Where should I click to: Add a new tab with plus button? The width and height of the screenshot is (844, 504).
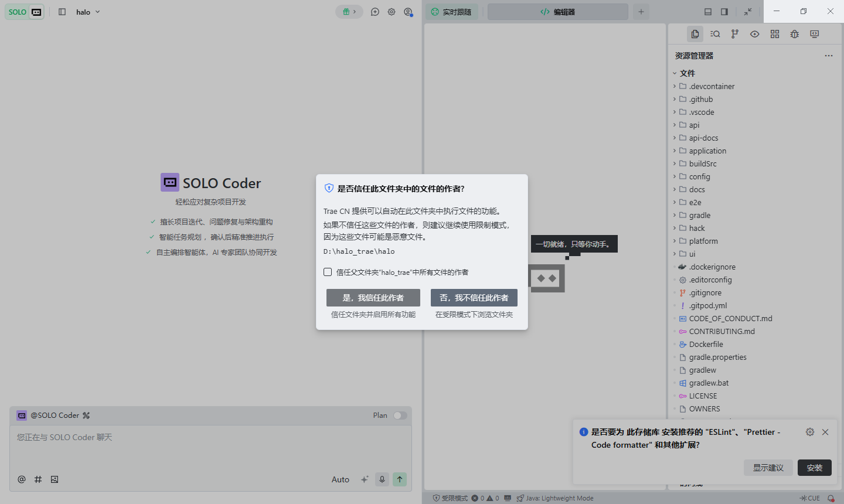[641, 12]
